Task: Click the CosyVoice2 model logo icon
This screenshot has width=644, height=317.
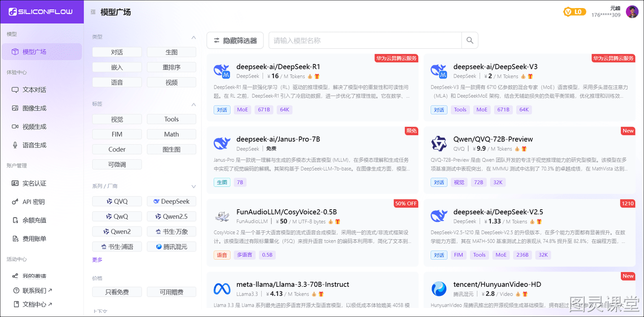Action: (222, 216)
